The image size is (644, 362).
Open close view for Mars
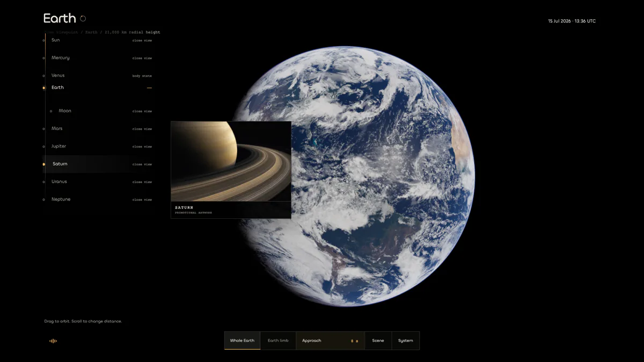click(x=142, y=129)
